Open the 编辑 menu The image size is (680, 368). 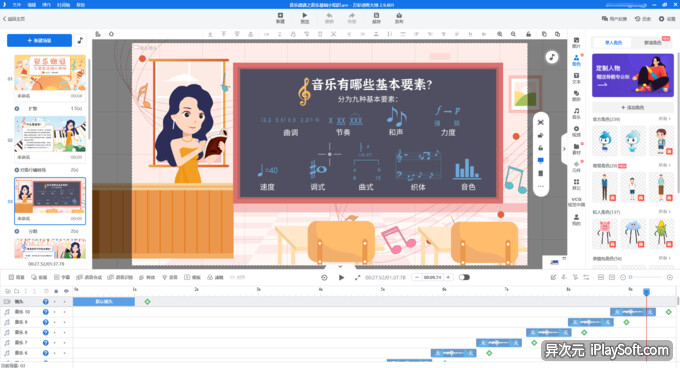[x=32, y=5]
